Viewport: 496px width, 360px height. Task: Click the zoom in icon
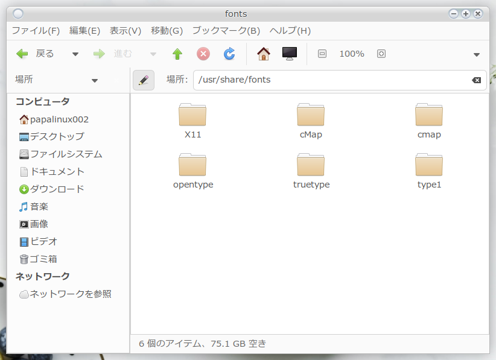click(381, 54)
